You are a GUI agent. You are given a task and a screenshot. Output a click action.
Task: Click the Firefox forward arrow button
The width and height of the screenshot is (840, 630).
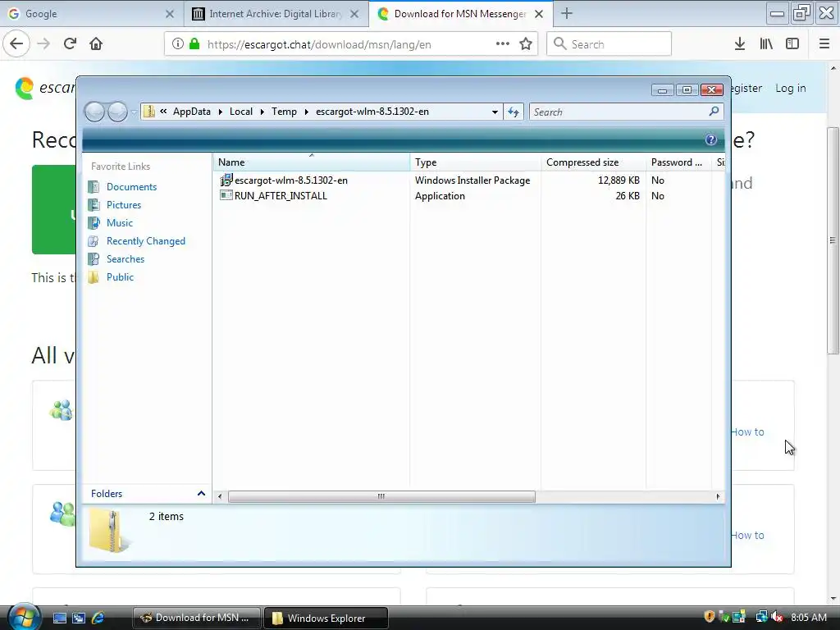tap(43, 44)
